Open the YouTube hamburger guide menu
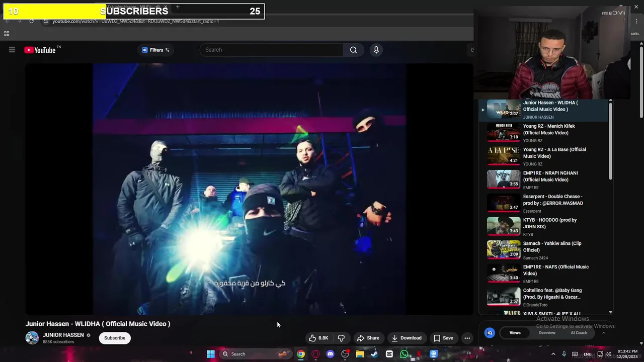The width and height of the screenshot is (644, 362). (12, 50)
